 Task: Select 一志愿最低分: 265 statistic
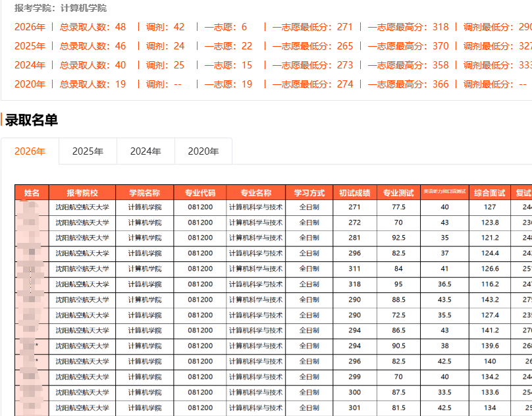(x=313, y=46)
